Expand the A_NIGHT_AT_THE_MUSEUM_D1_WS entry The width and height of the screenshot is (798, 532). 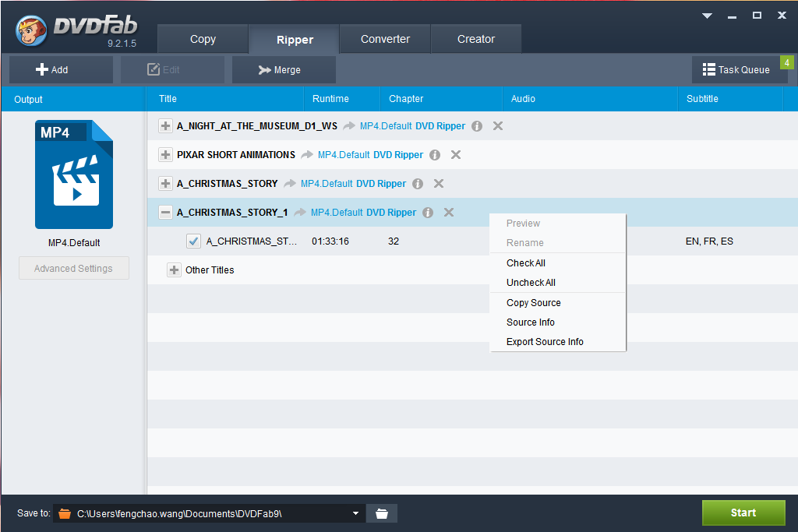(x=165, y=126)
